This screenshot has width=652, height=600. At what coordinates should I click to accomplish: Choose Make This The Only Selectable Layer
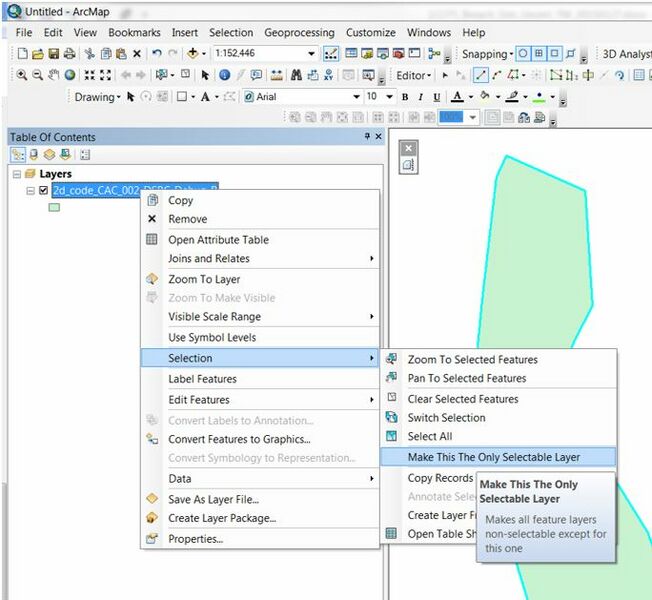click(x=498, y=457)
